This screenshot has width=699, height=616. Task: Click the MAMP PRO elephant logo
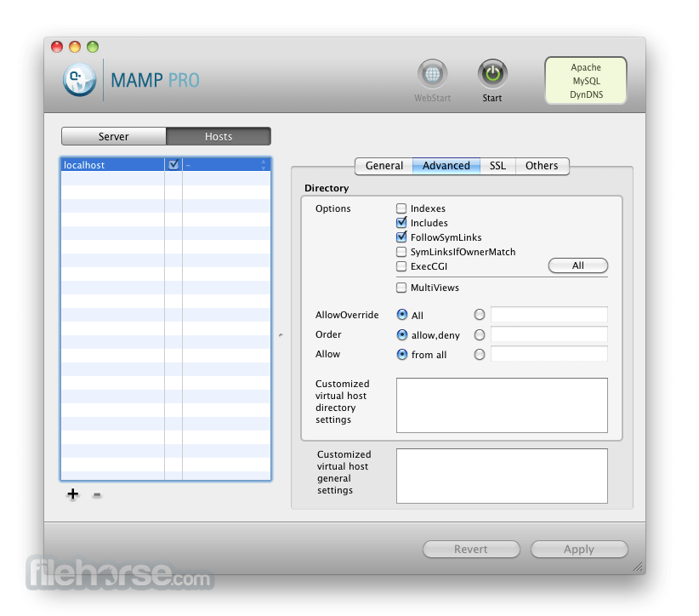[x=79, y=80]
